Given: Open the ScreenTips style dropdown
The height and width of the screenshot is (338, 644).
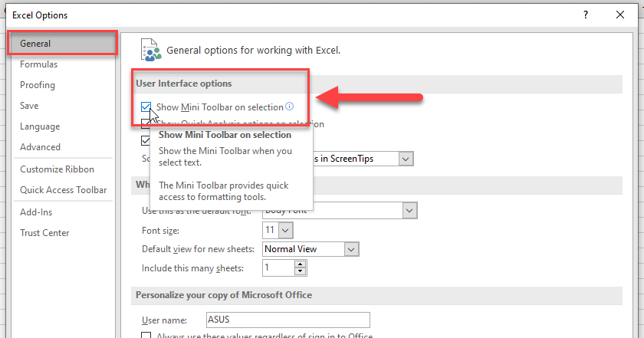Looking at the screenshot, I should click(406, 159).
